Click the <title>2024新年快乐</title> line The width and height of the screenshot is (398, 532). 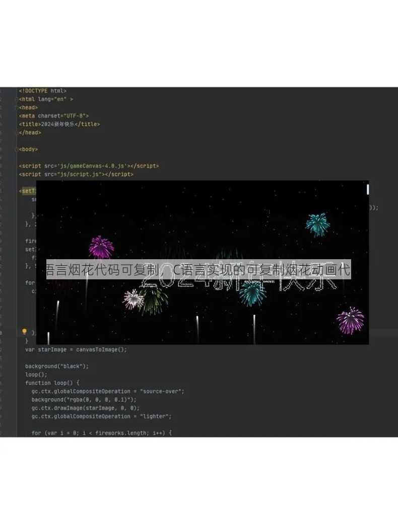coord(59,124)
